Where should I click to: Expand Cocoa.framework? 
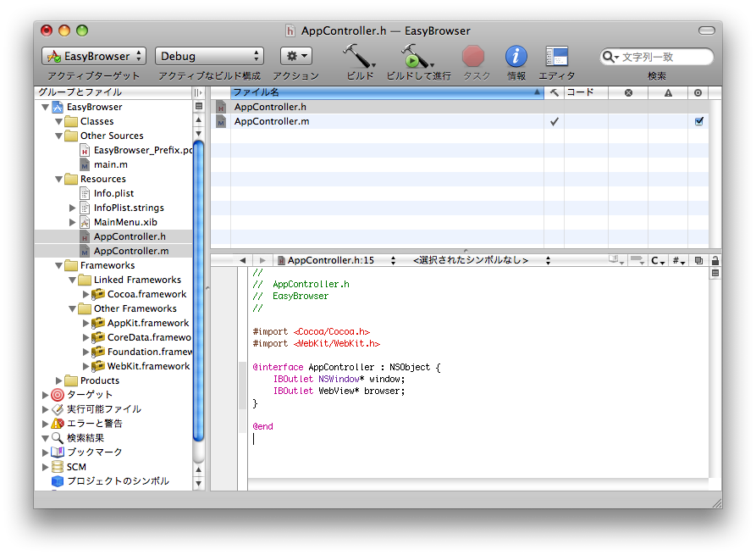(x=86, y=294)
